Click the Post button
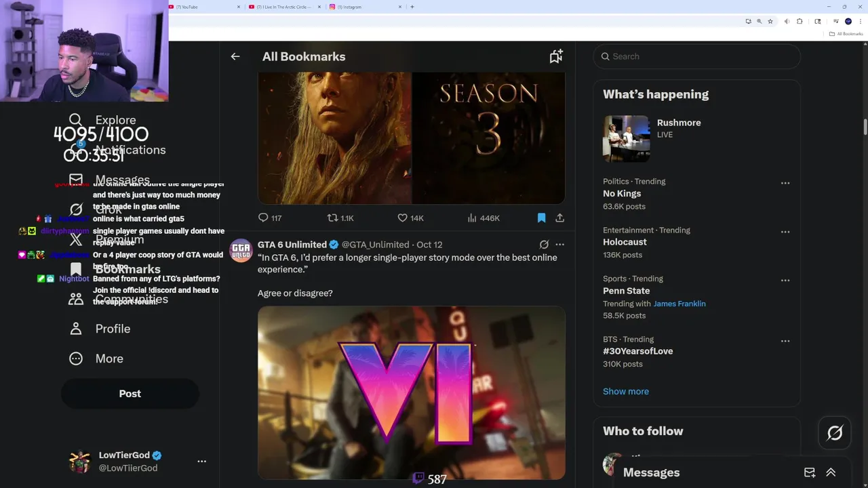The height and width of the screenshot is (488, 868). pyautogui.click(x=130, y=394)
